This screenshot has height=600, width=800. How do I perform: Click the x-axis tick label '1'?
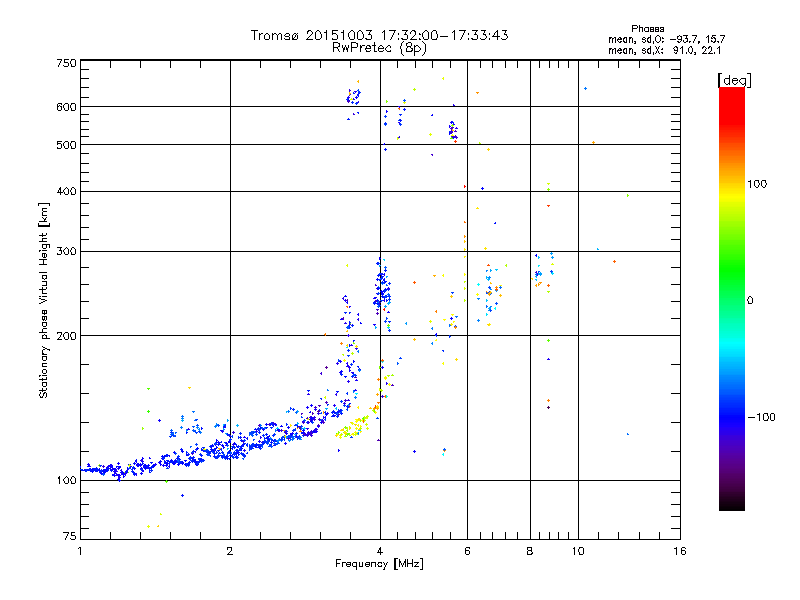[80, 551]
